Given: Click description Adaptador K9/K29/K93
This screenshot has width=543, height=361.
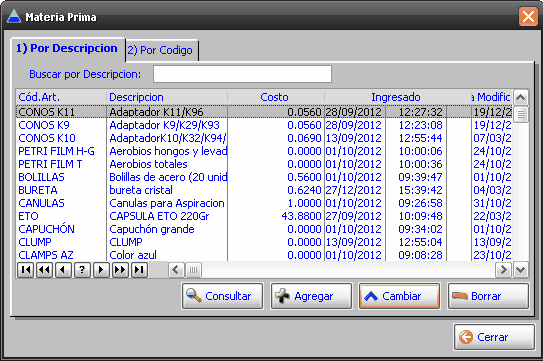Looking at the screenshot, I should [x=164, y=125].
